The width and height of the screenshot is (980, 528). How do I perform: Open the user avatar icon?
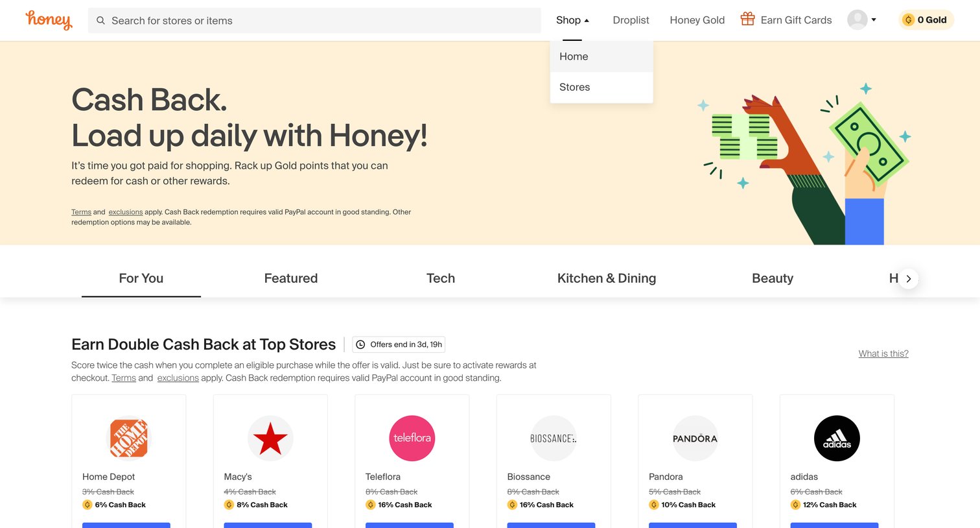857,19
